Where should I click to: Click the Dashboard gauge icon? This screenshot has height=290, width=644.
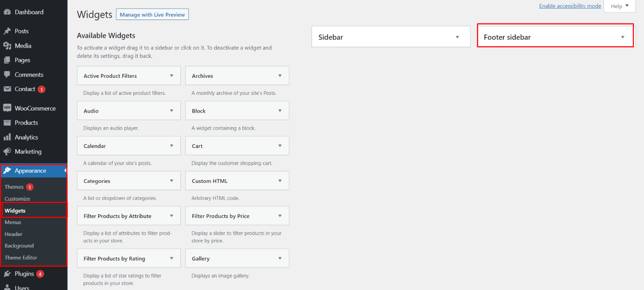[7, 12]
